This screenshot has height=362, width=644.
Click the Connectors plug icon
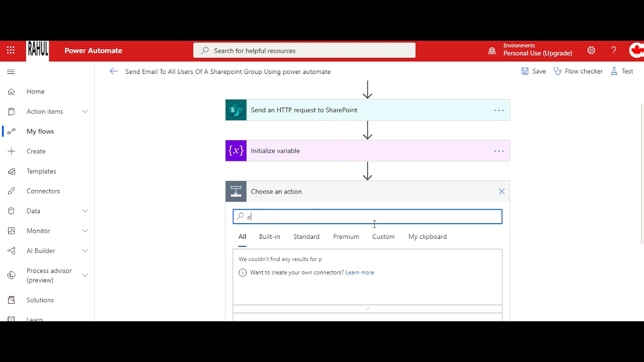coord(12,191)
